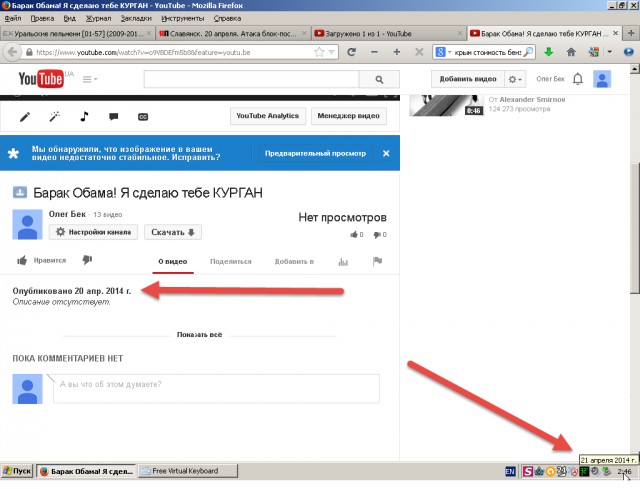Click the pencil edit video icon
640x489 pixels.
click(25, 116)
